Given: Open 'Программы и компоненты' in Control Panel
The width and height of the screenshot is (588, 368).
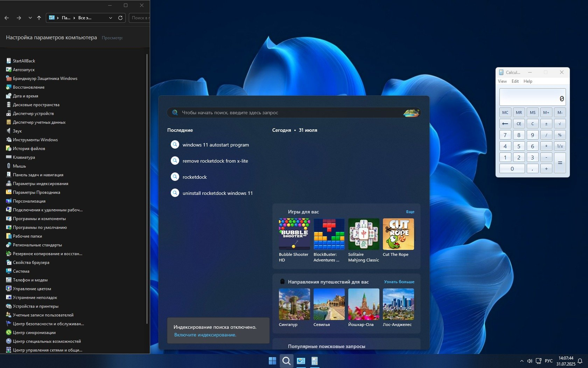Looking at the screenshot, I should [39, 219].
